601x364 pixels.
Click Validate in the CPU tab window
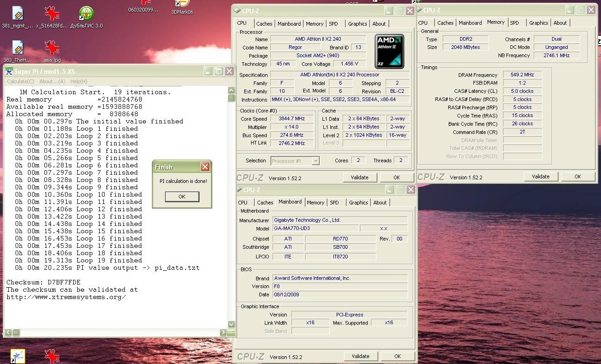360,177
